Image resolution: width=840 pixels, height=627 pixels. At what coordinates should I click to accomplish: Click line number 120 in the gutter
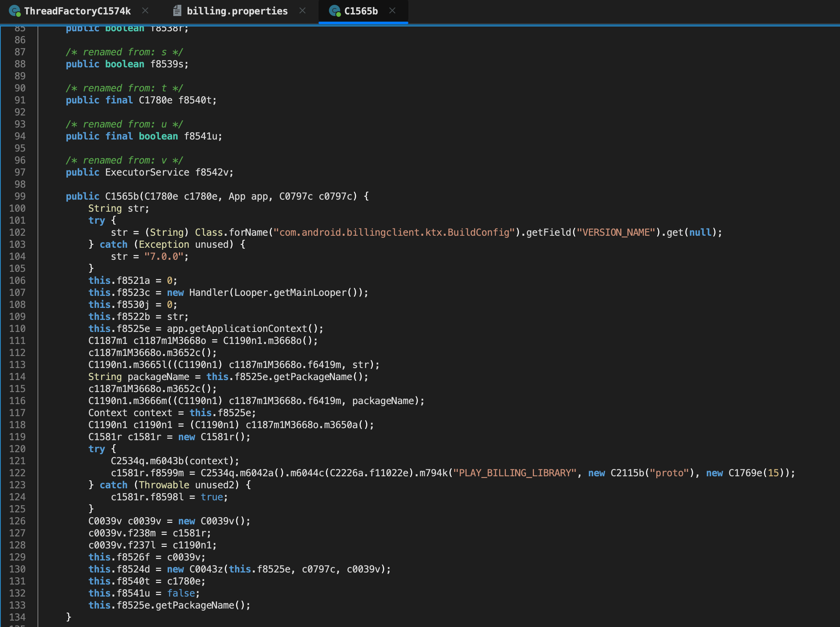coord(17,449)
